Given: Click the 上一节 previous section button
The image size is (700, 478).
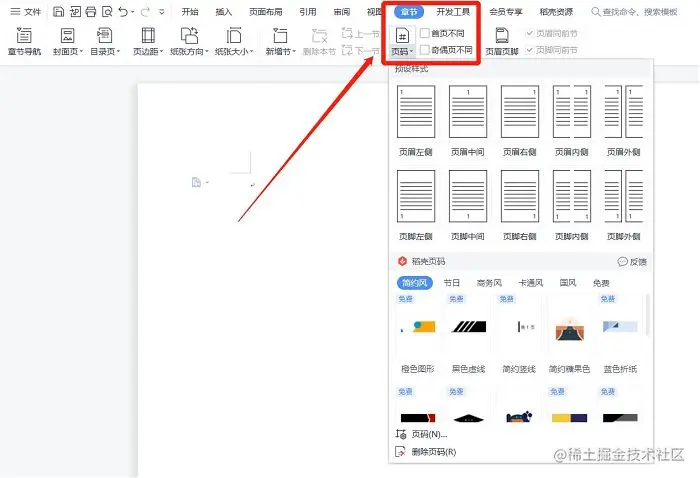Looking at the screenshot, I should click(x=360, y=33).
